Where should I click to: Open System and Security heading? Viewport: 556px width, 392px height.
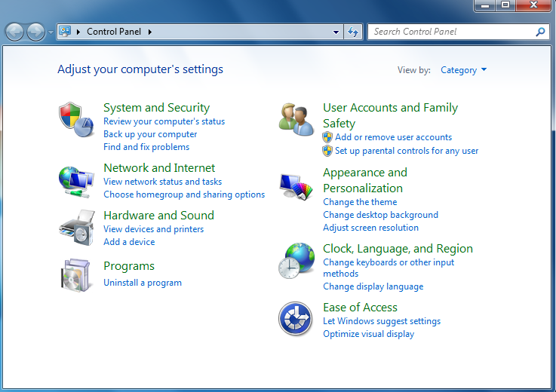(x=156, y=108)
